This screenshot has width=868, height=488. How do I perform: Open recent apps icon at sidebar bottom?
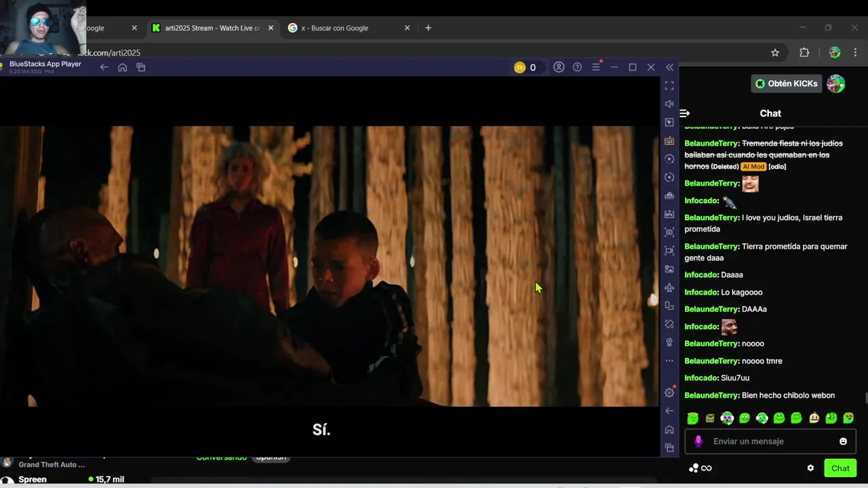point(669,447)
